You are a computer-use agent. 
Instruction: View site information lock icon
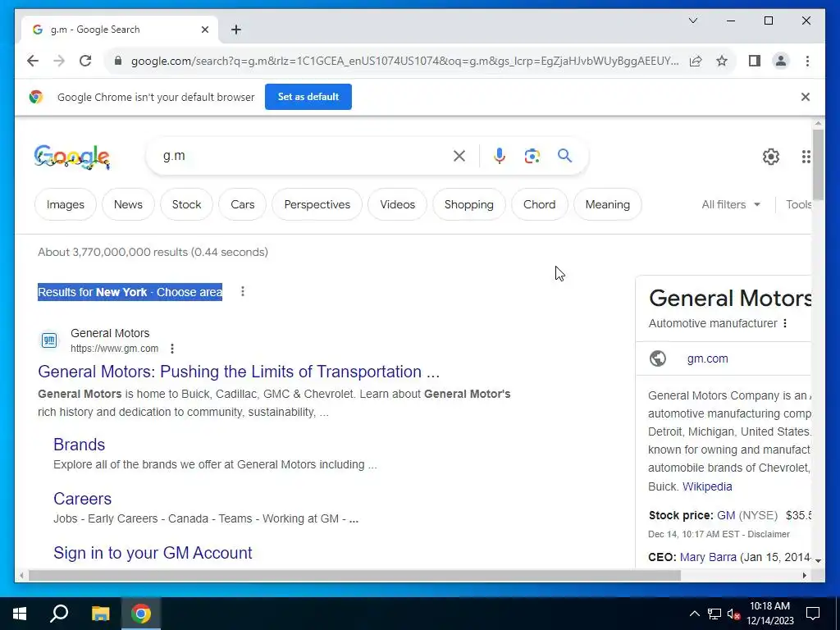coord(118,61)
